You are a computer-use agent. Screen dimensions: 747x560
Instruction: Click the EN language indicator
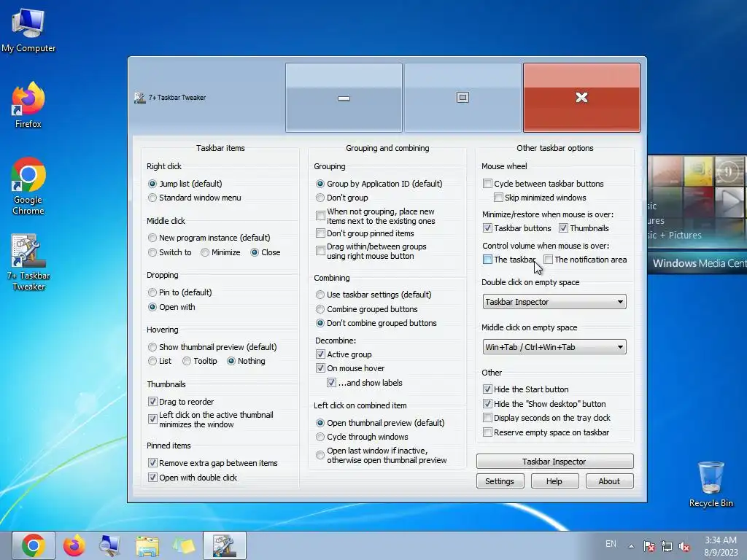(611, 544)
